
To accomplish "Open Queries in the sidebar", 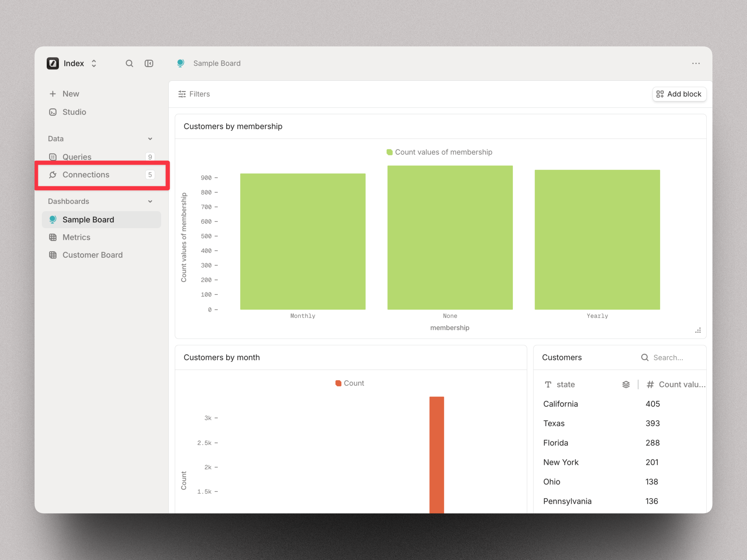I will point(77,157).
